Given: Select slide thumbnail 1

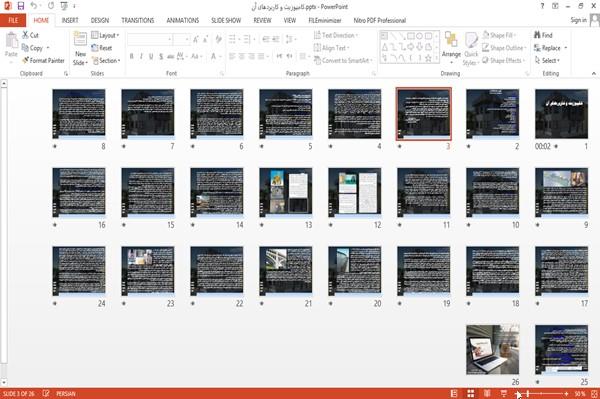Looking at the screenshot, I should (561, 114).
